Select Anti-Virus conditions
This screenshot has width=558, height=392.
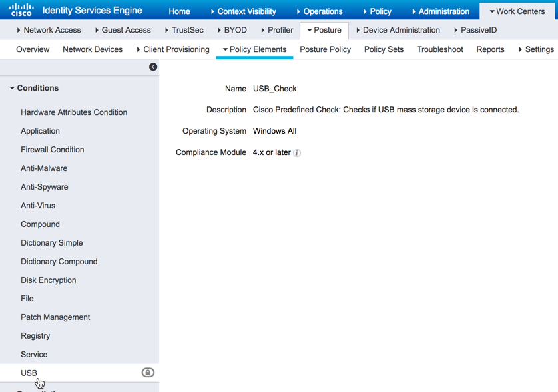click(x=38, y=206)
